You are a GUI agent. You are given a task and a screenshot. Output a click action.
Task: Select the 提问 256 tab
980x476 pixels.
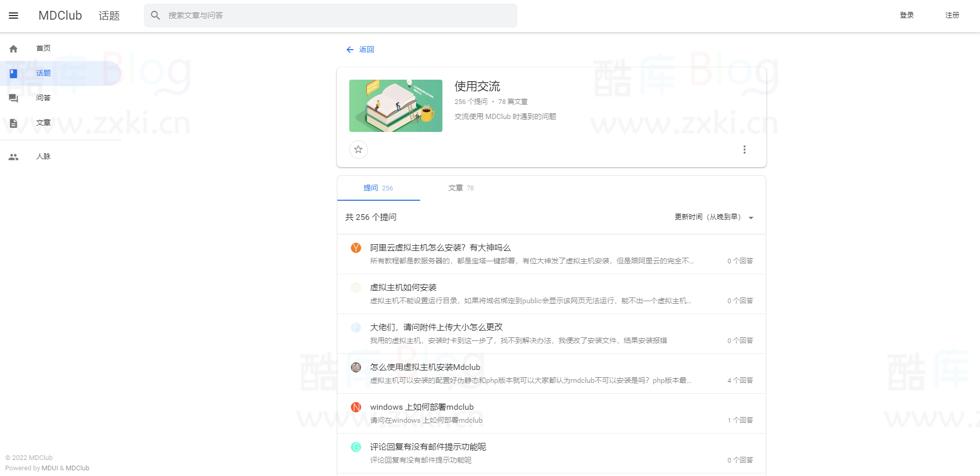pyautogui.click(x=378, y=188)
